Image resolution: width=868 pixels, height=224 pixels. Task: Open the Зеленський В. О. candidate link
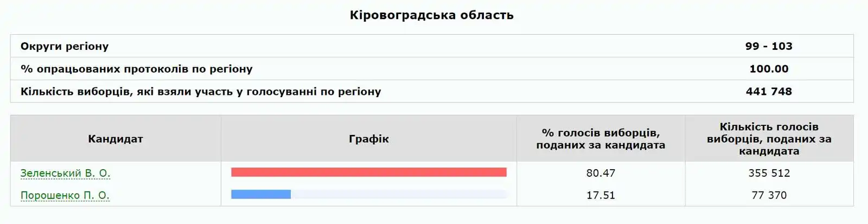tap(65, 173)
